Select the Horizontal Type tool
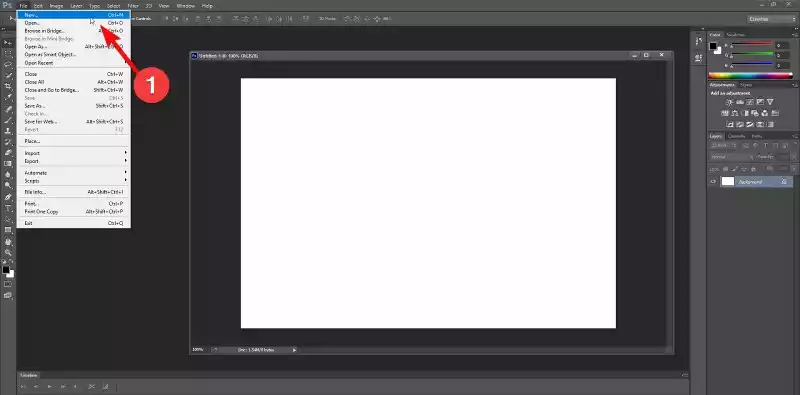Viewport: 800px width, 395px height. 8,208
